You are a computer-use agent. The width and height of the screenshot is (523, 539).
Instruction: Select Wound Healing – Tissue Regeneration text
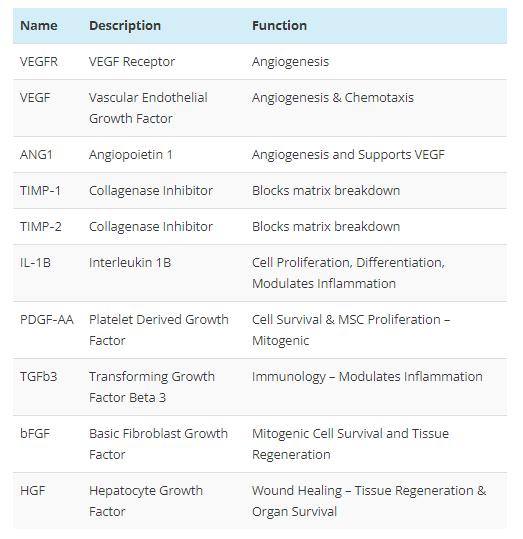click(x=362, y=491)
